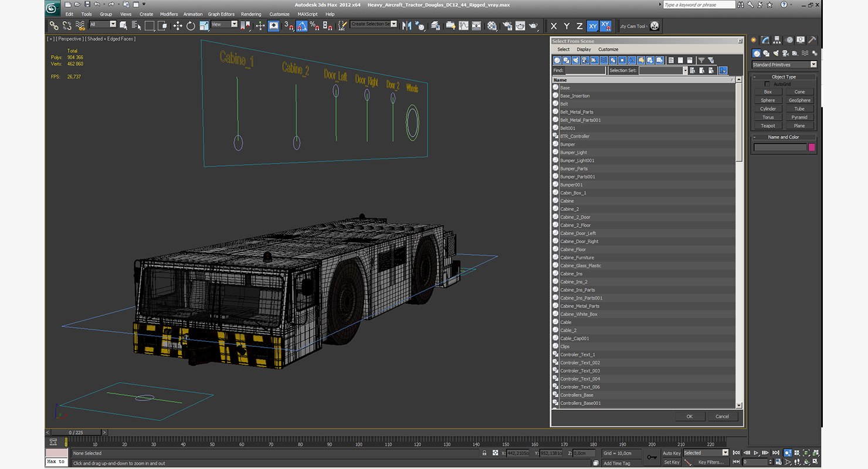
Task: Click the search keyword field
Action: click(x=699, y=5)
